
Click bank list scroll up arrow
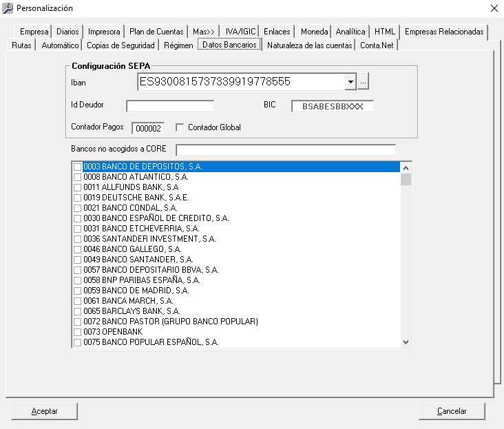click(x=406, y=168)
